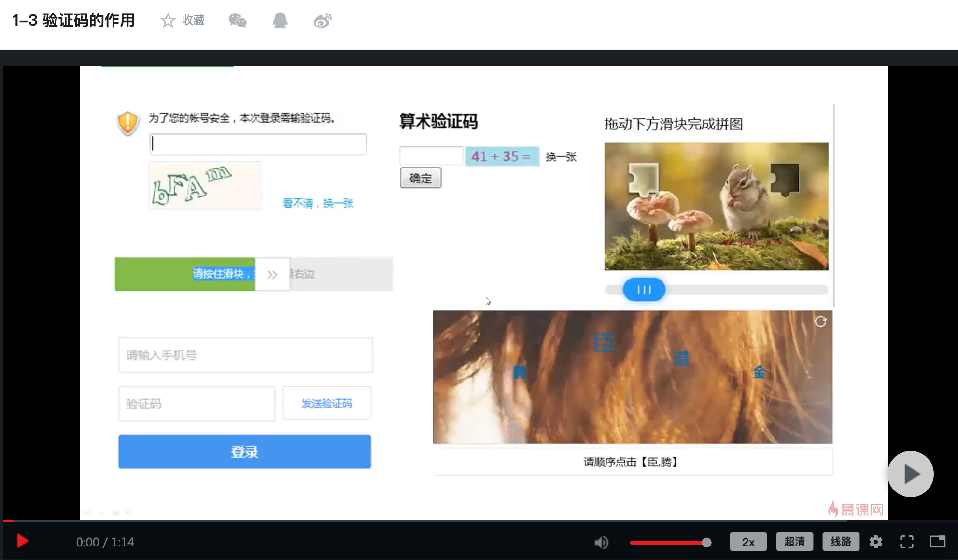Viewport: 958px width, 560px height.
Task: Click the 发送验证码 button
Action: pyautogui.click(x=326, y=403)
